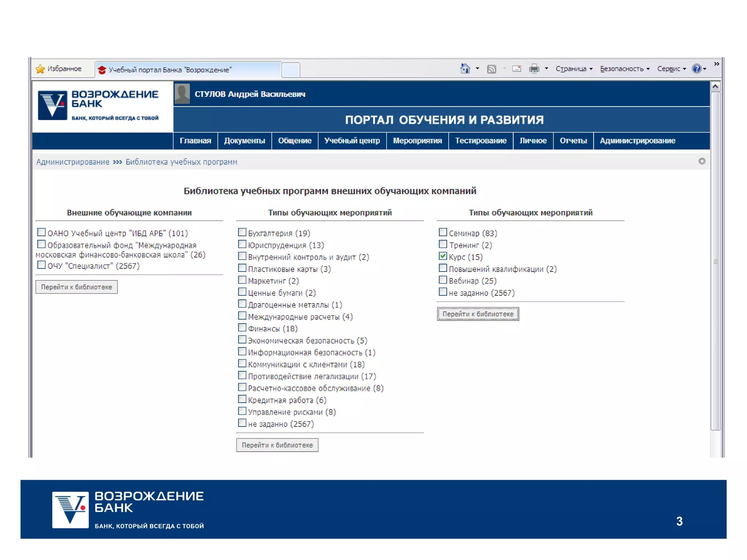
Task: Check the Бухгалтерия (19) checkbox
Action: point(242,232)
